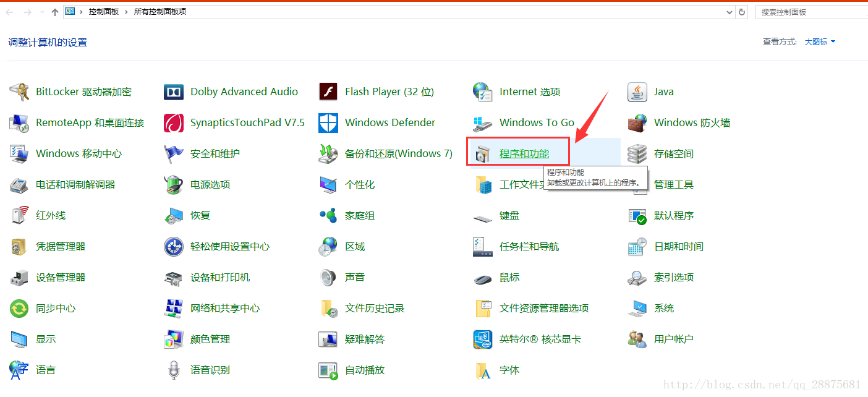Open the 设备和打印机 link
The height and width of the screenshot is (397, 868).
click(220, 277)
